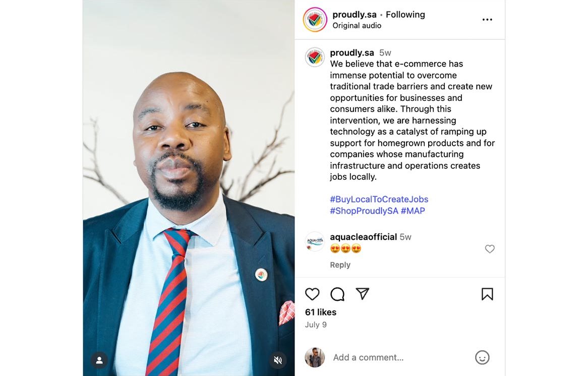Show tagged people on the video
This screenshot has height=376, width=588.
pyautogui.click(x=99, y=360)
